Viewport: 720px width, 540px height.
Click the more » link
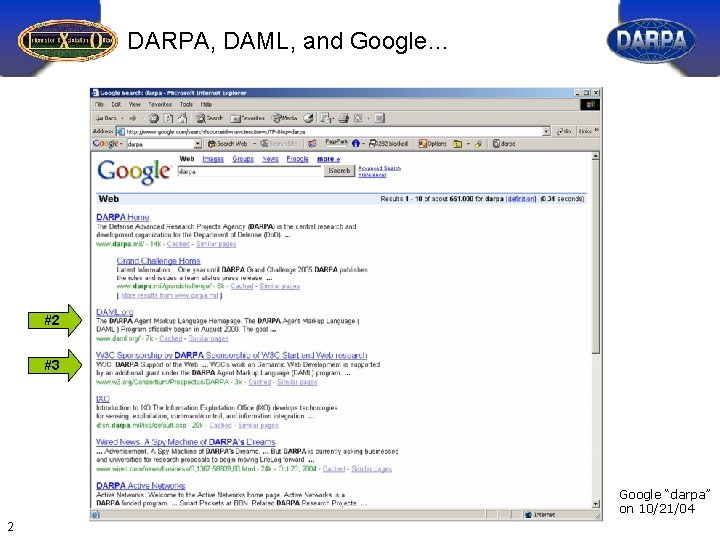coord(328,159)
